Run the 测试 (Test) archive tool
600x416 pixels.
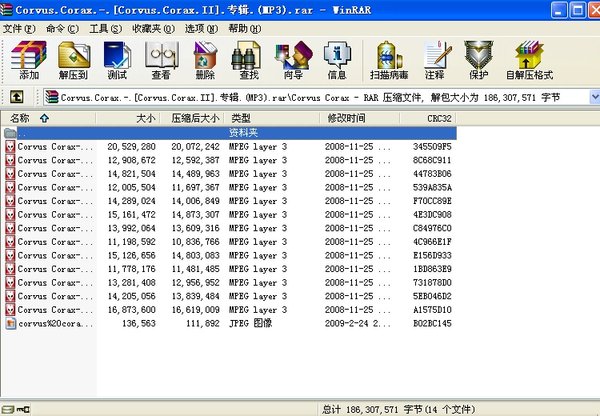point(117,60)
